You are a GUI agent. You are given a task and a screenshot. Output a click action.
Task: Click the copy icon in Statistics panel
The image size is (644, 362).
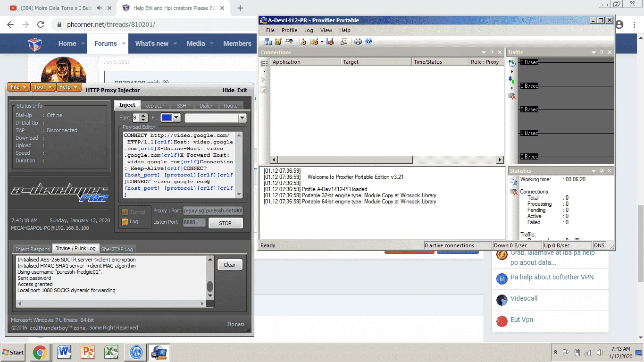[x=514, y=181]
